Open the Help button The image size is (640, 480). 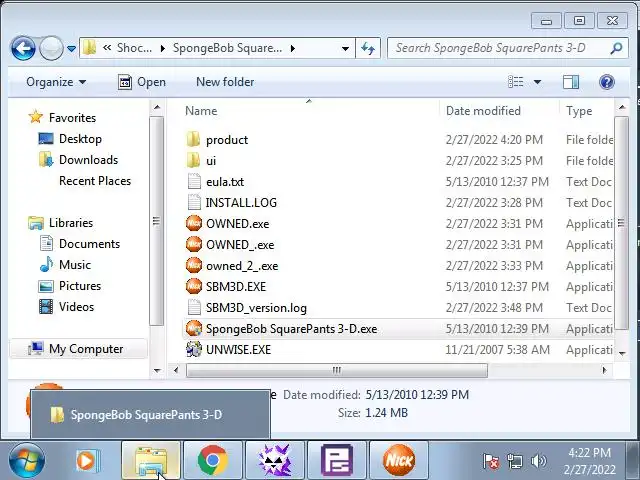click(x=607, y=82)
